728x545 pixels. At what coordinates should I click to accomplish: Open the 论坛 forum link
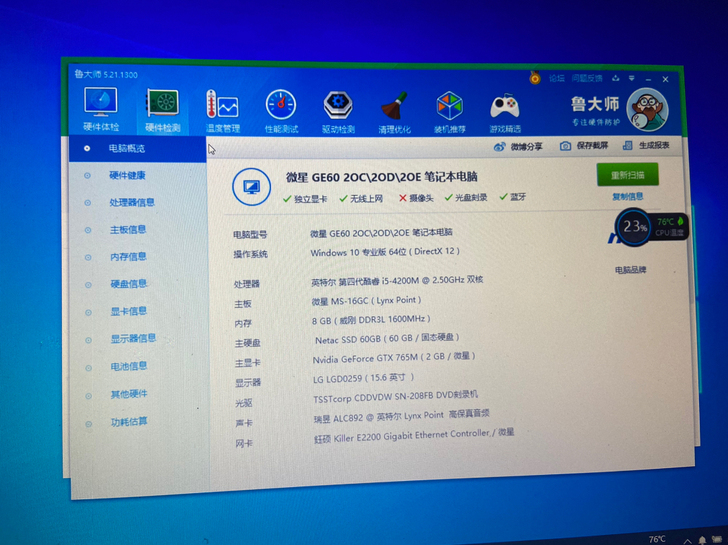coord(557,78)
